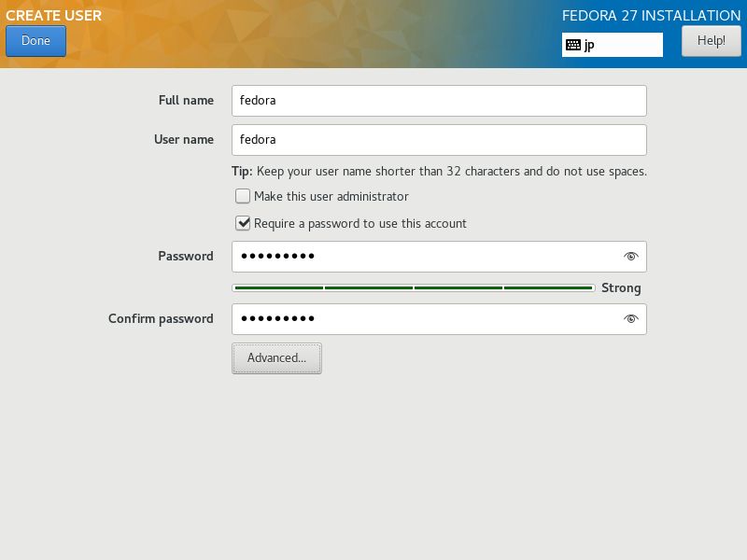Image resolution: width=747 pixels, height=560 pixels.
Task: Click the user name Tip text
Action: pos(439,172)
